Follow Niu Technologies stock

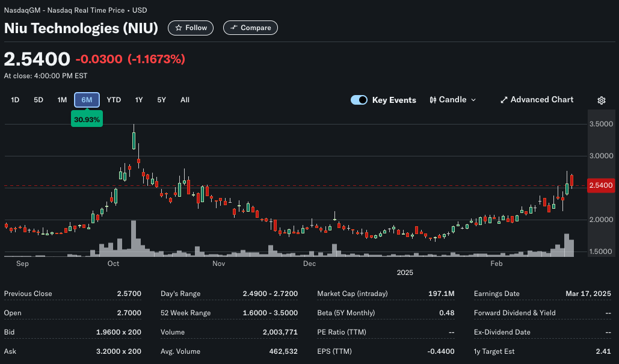[191, 28]
